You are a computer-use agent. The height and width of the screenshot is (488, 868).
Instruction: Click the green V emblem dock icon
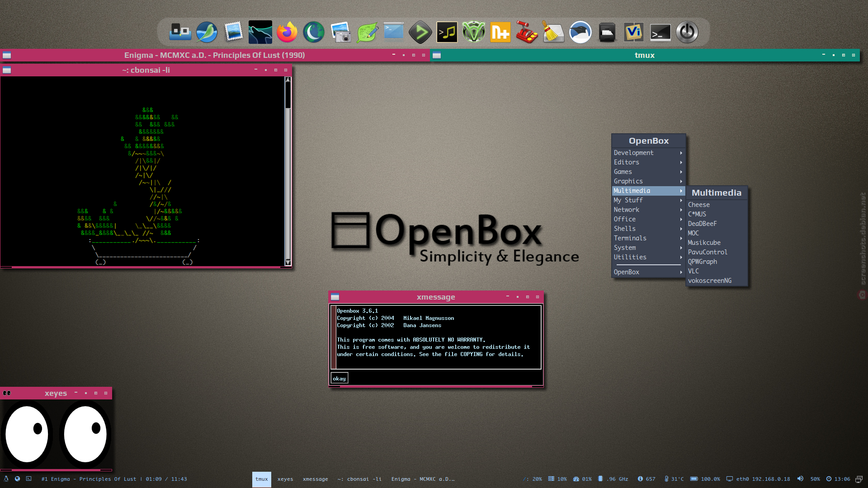click(473, 33)
